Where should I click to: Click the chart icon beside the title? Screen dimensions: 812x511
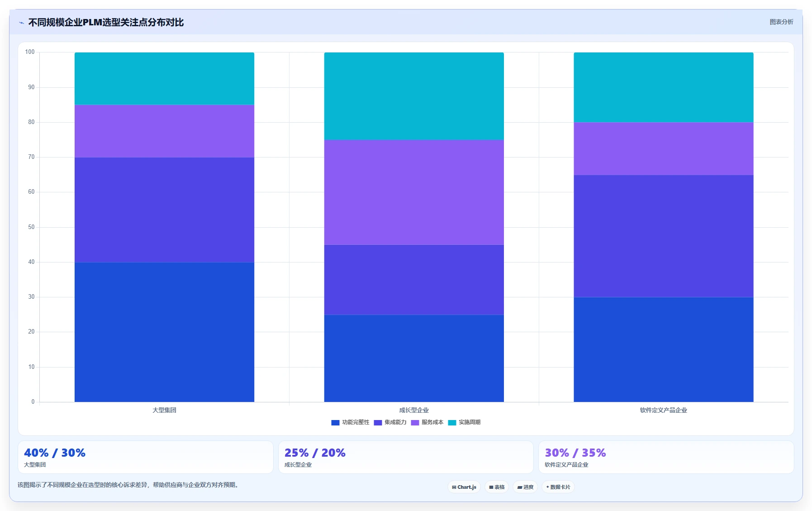(x=21, y=23)
